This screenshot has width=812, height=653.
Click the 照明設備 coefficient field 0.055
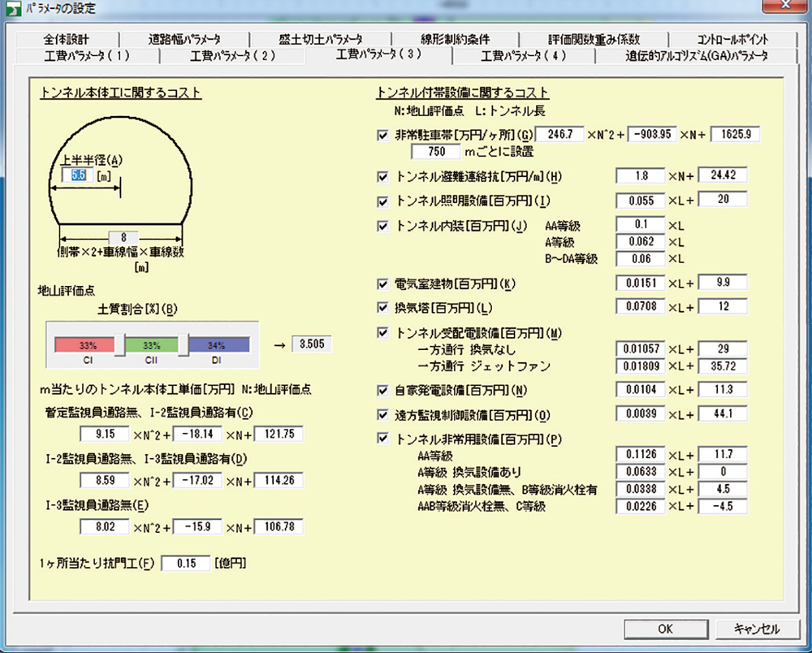point(641,201)
